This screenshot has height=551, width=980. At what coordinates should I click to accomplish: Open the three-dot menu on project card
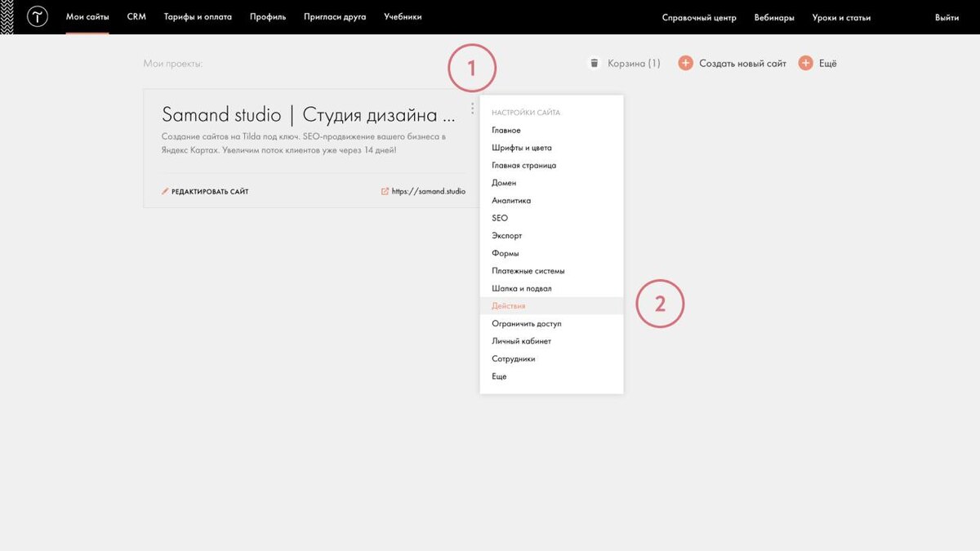[x=472, y=109]
